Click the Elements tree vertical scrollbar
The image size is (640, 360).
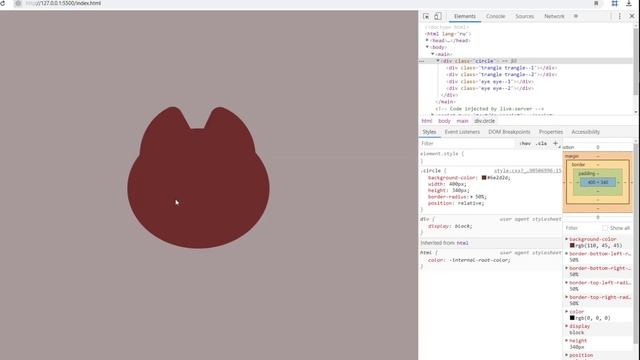coord(636,61)
